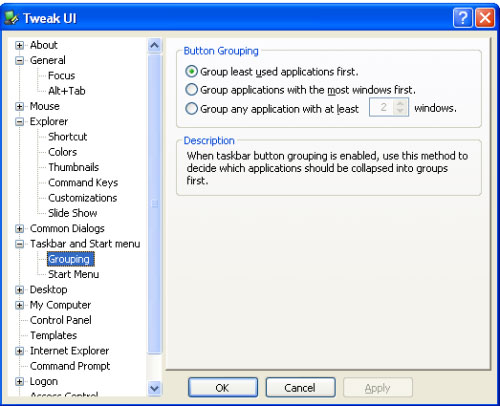Screen dimensions: 500x406
Task: Click the Cancel button
Action: (300, 388)
